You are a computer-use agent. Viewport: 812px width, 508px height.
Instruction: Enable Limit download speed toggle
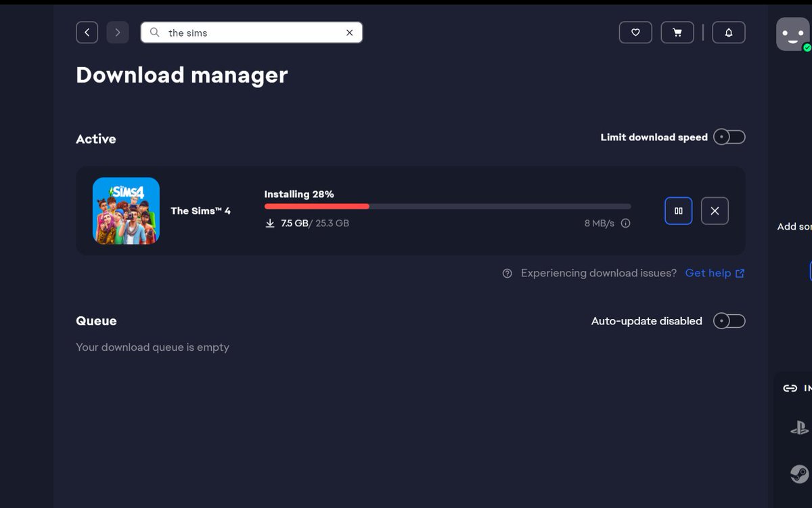click(x=729, y=137)
